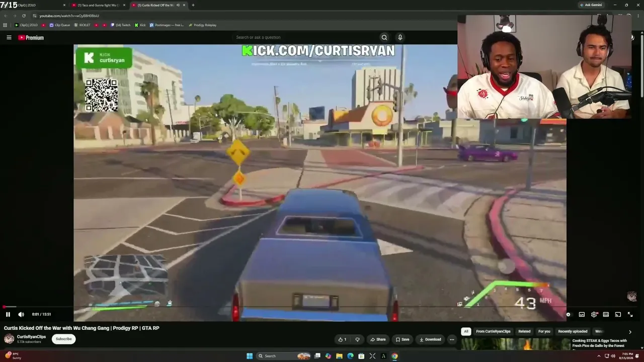Image resolution: width=644 pixels, height=362 pixels.
Task: Start voice search with the microphone icon
Action: click(x=400, y=37)
